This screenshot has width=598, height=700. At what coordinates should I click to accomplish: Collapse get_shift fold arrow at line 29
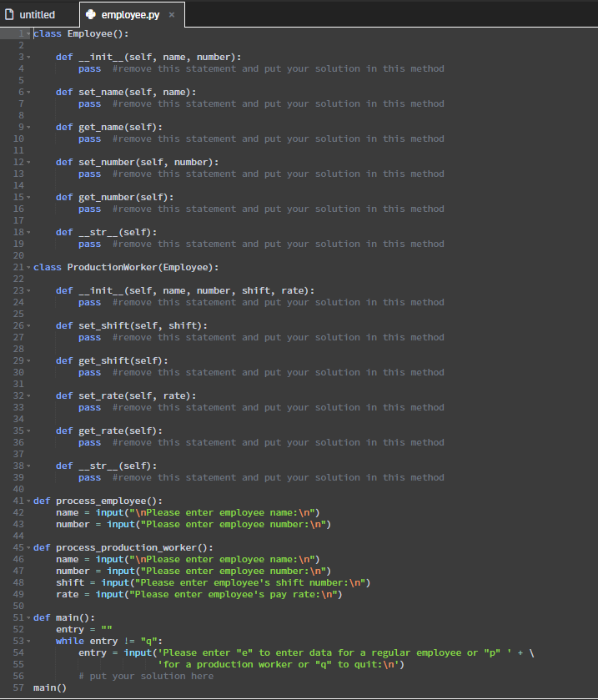(x=28, y=360)
